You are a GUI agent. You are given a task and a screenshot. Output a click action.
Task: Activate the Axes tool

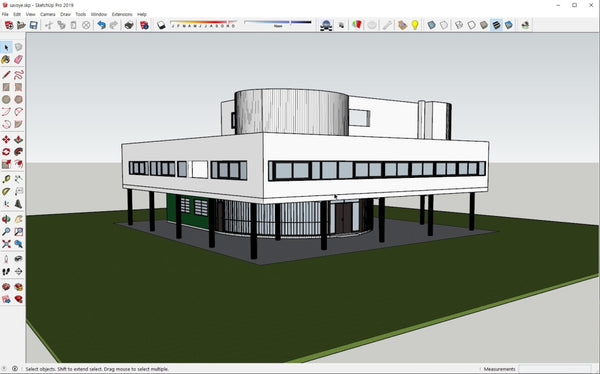(x=6, y=204)
